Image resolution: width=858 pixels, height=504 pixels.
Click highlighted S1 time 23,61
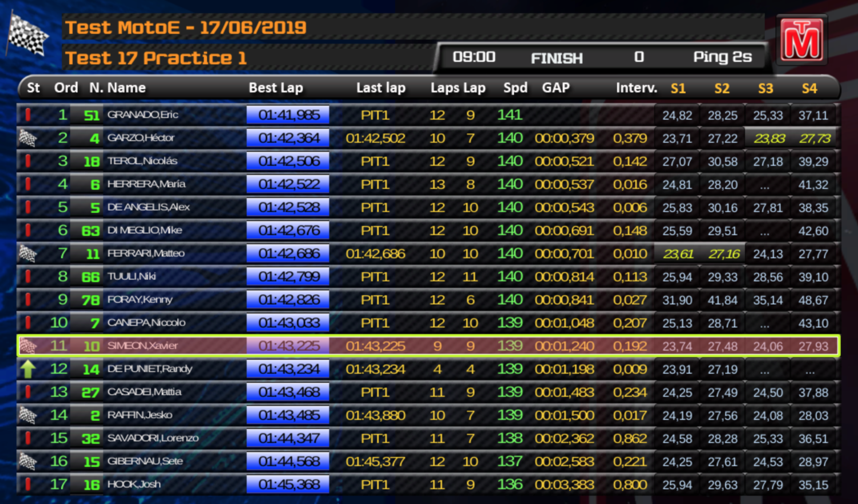[678, 254]
